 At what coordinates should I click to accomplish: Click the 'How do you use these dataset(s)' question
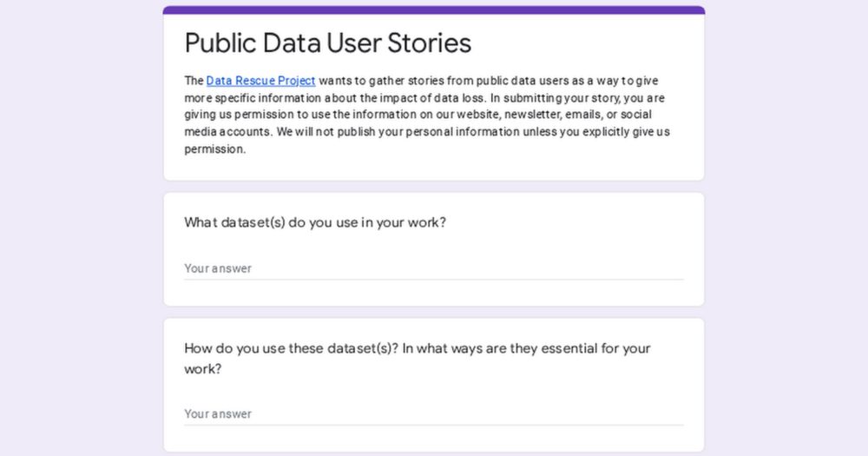point(417,348)
